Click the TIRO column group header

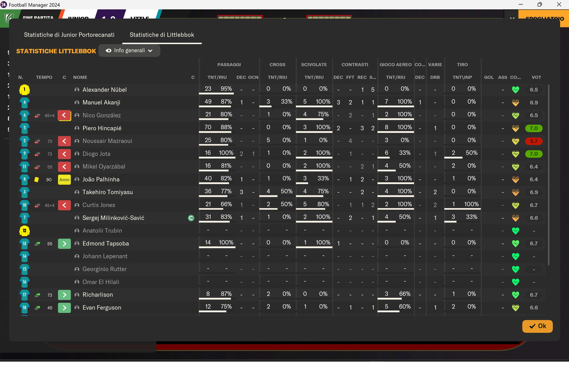tap(462, 65)
